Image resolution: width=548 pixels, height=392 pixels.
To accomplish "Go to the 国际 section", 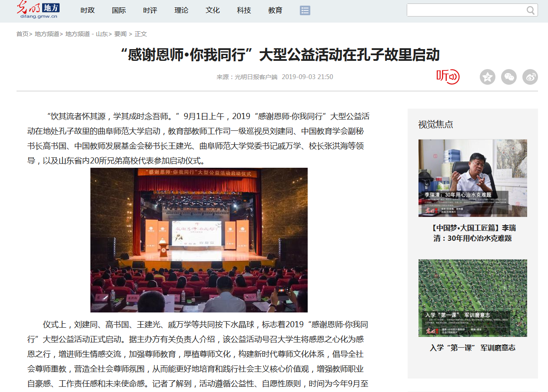I will 119,10.
